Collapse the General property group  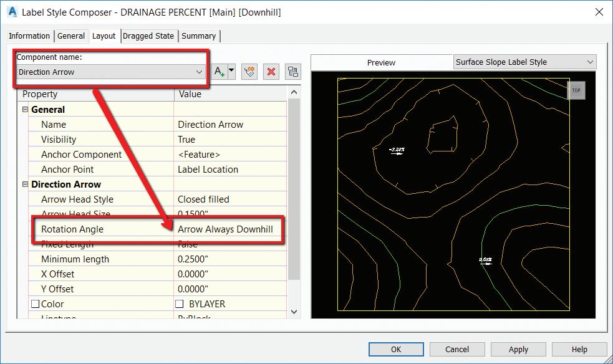point(25,109)
